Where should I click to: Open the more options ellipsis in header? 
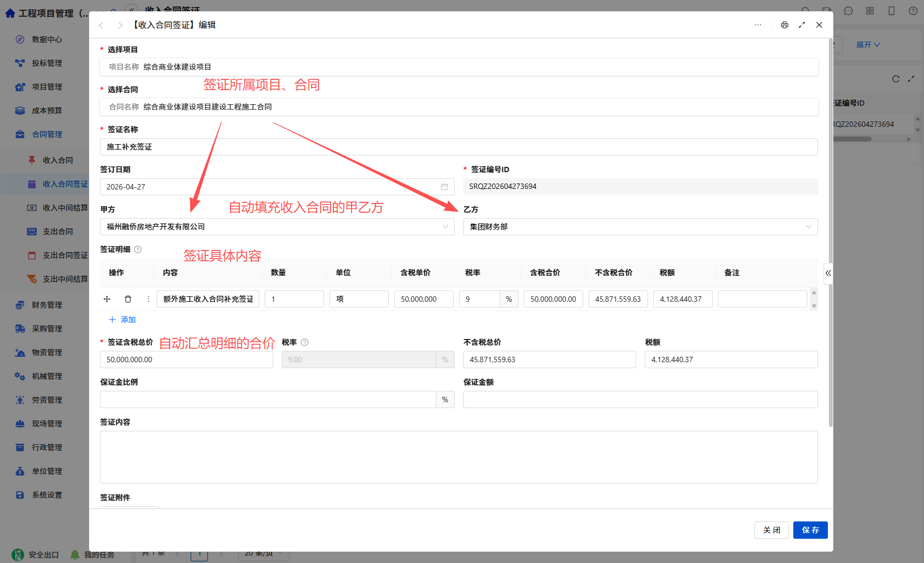pos(758,25)
